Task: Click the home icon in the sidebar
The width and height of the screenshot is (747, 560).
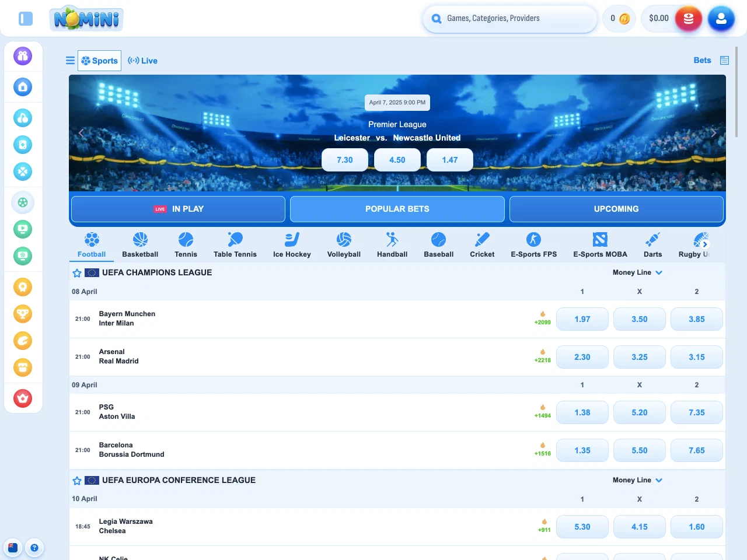Action: tap(23, 87)
